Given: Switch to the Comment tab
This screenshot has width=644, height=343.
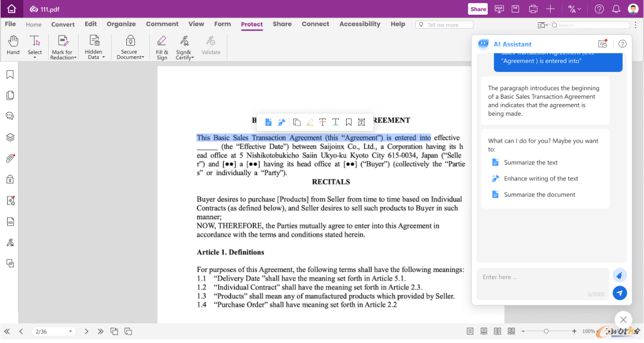Looking at the screenshot, I should pos(162,24).
